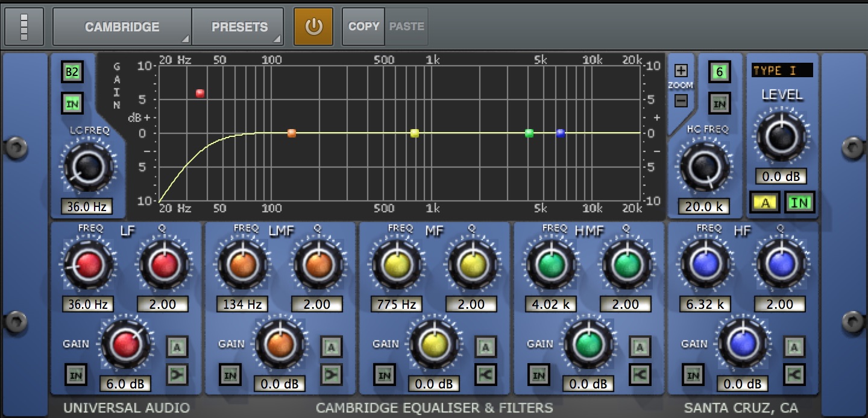Click the HMF 4.02 k frequency value
This screenshot has height=418, width=868.
(550, 304)
